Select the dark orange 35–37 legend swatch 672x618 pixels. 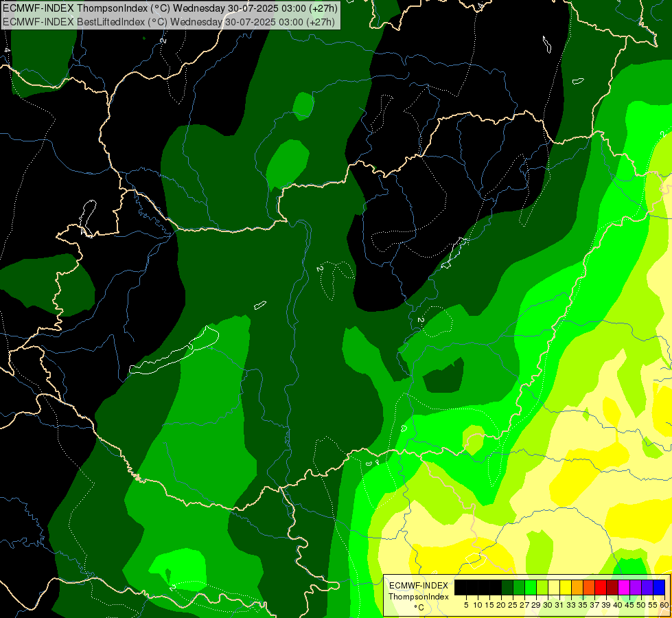pos(588,587)
